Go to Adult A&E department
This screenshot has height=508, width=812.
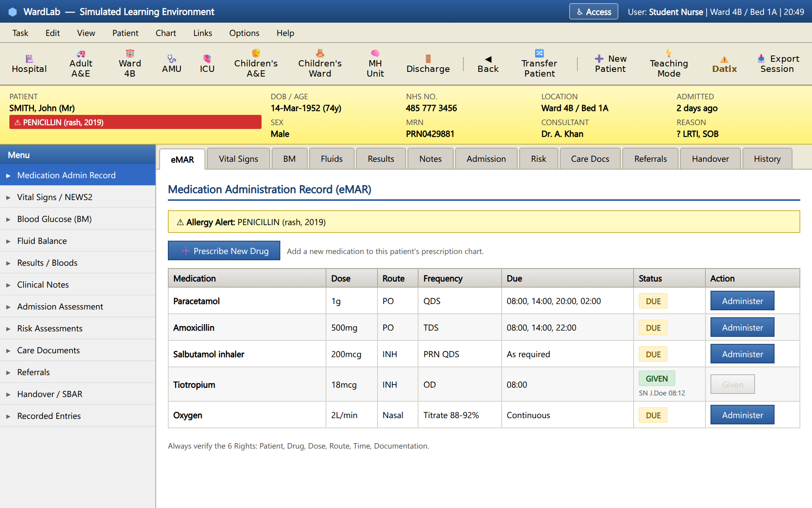[81, 64]
